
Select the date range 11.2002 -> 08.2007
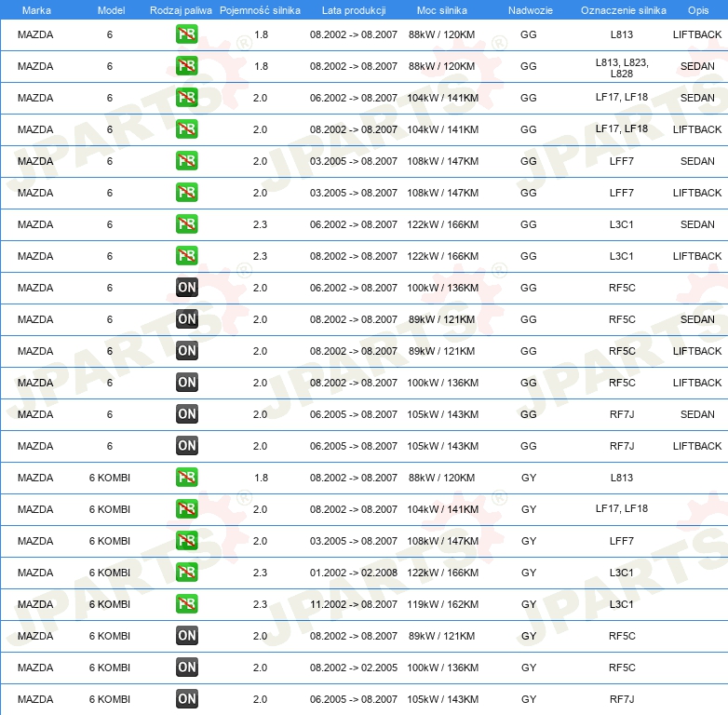pyautogui.click(x=354, y=604)
